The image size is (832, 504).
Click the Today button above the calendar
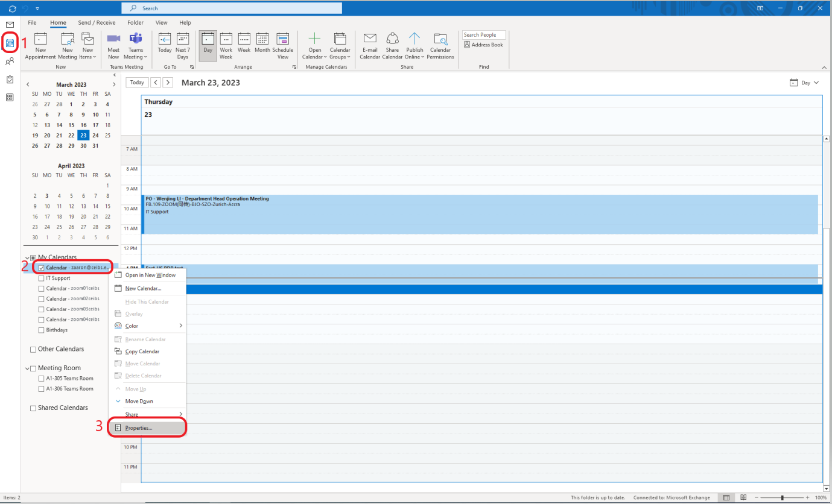click(x=136, y=83)
